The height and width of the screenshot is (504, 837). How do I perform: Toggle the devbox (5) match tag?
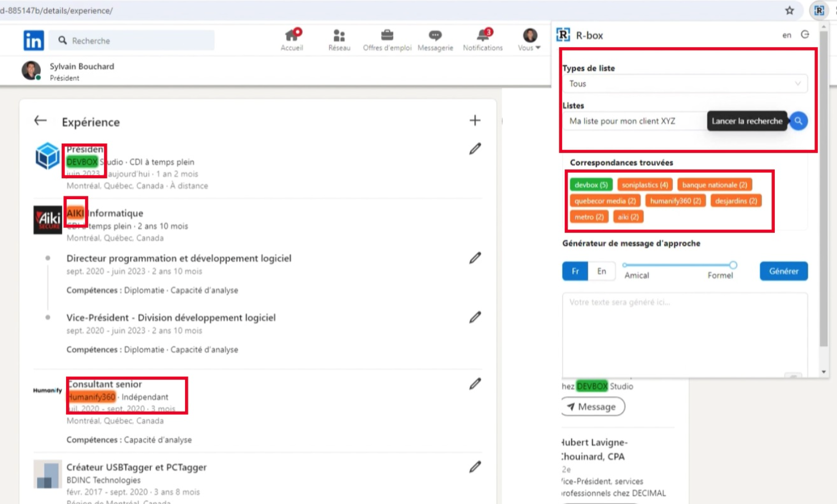[x=591, y=185]
